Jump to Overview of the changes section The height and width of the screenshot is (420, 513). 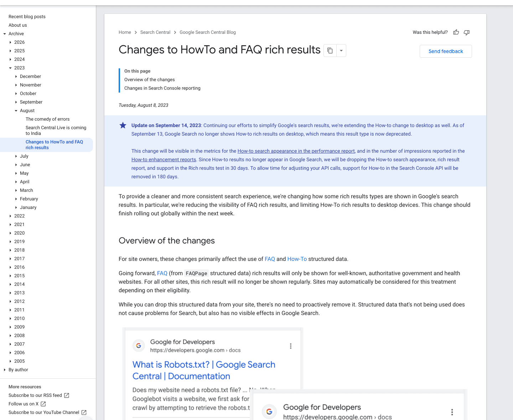150,80
